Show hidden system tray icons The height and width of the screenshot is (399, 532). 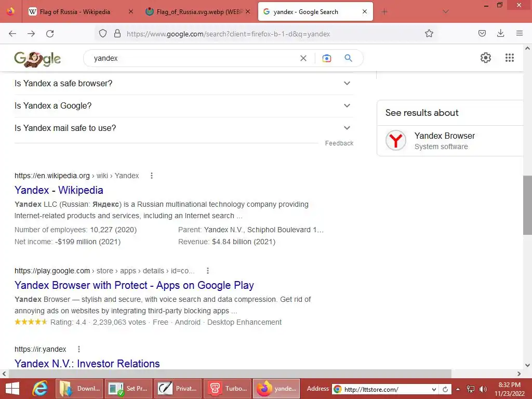458,389
